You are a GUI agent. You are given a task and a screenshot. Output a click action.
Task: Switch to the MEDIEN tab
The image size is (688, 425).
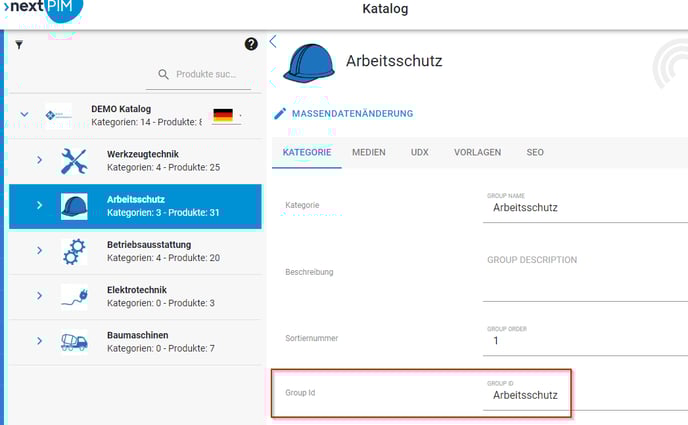(x=369, y=152)
